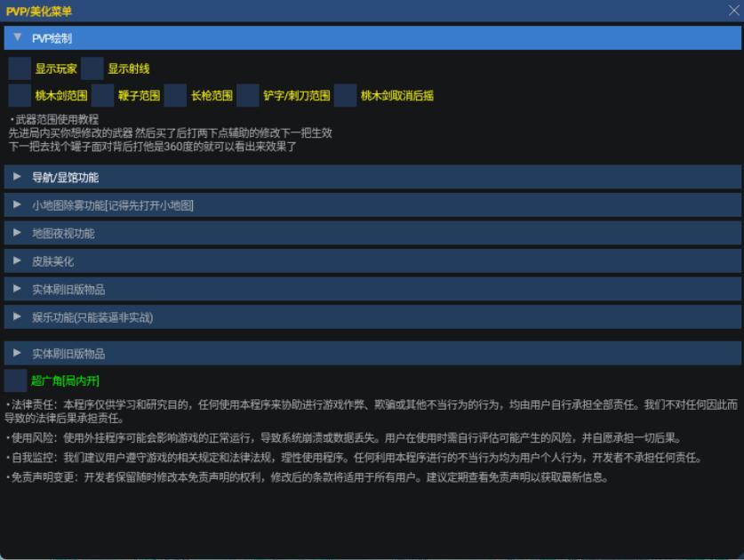Expand 实体刷旧版物品 directly above 超广角
Viewport: 744px width, 560px height.
[68, 353]
